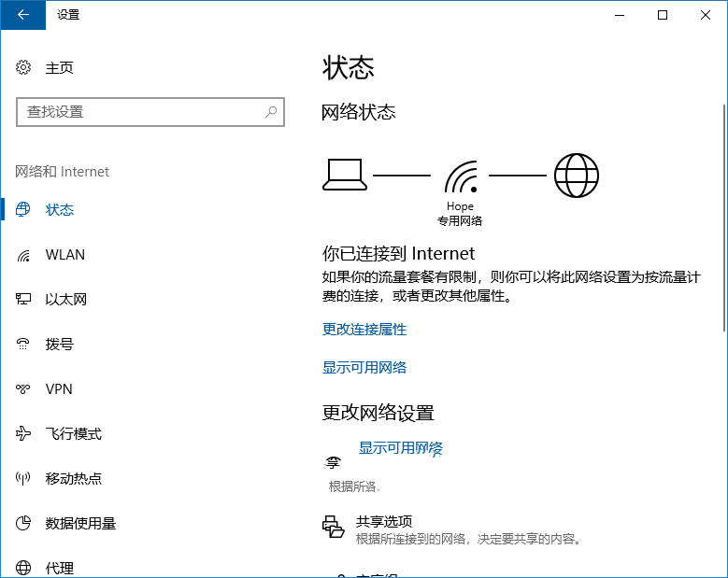
Task: Click the 更改网络设置 heading
Action: [378, 413]
